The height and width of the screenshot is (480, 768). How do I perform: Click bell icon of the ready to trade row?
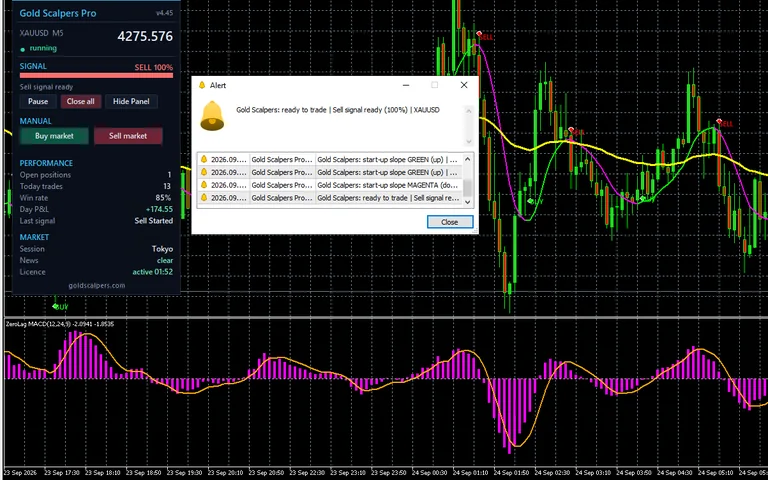tap(204, 197)
